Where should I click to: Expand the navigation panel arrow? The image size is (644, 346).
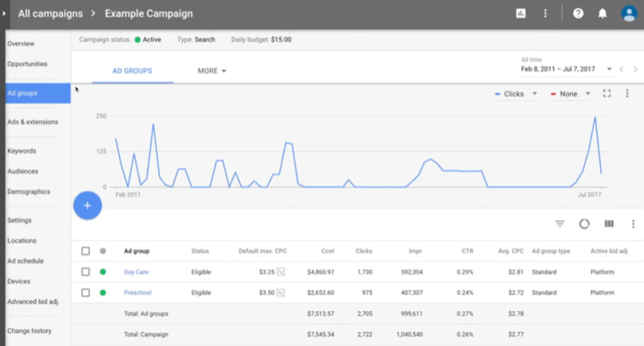pos(4,13)
